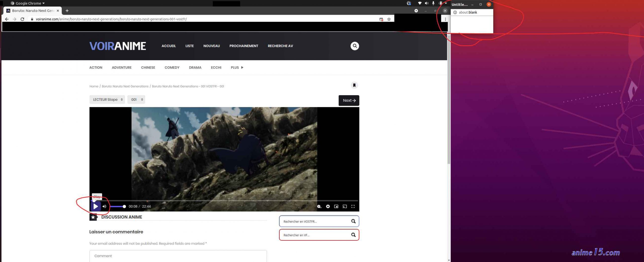The image size is (644, 262).
Task: Open the LISTE menu item
Action: click(189, 46)
